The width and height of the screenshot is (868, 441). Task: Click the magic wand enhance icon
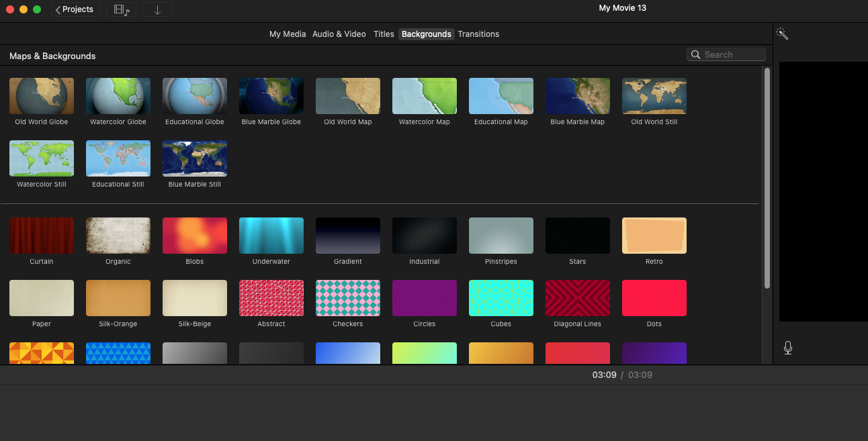(x=782, y=34)
